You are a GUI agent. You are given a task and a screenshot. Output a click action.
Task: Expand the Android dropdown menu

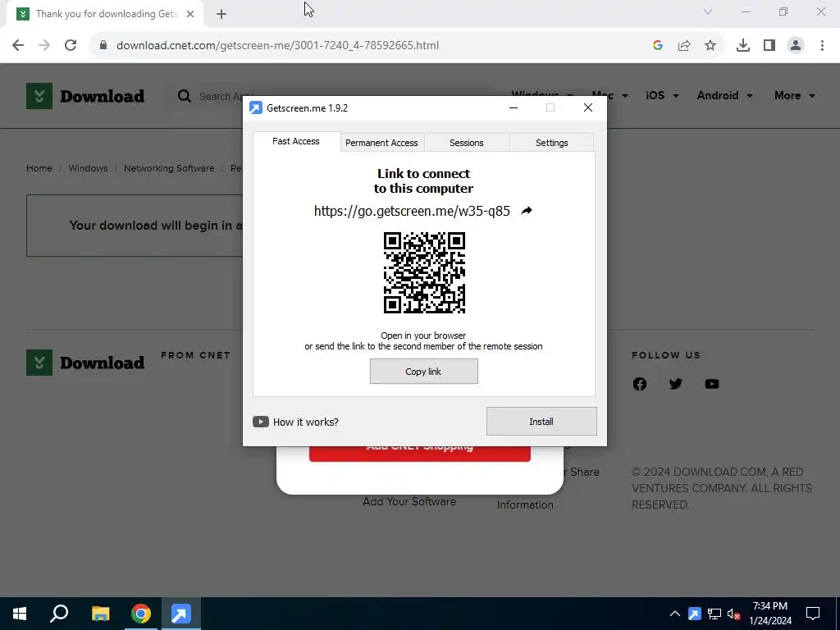point(725,95)
